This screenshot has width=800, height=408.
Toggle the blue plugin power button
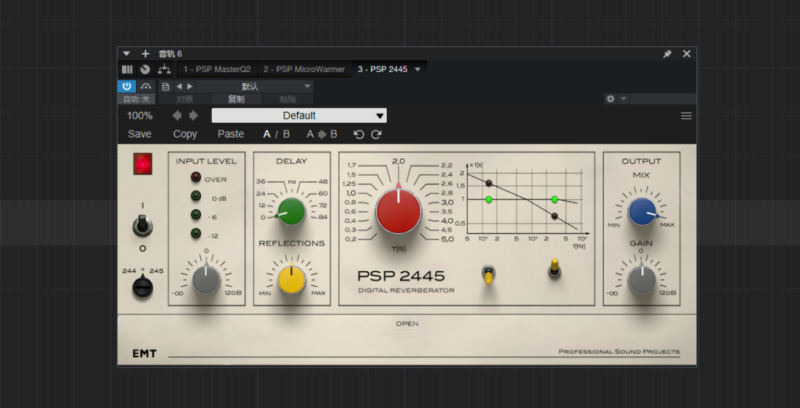127,86
